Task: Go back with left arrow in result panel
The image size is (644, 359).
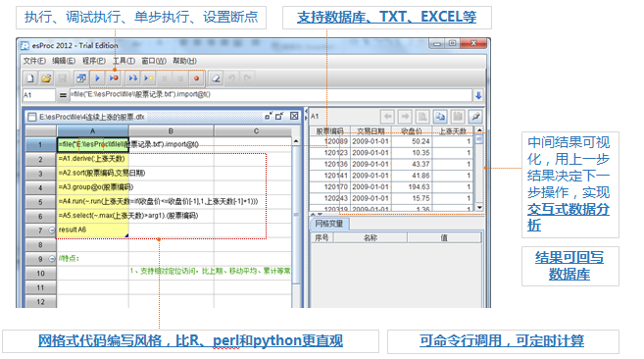Action: tap(388, 117)
